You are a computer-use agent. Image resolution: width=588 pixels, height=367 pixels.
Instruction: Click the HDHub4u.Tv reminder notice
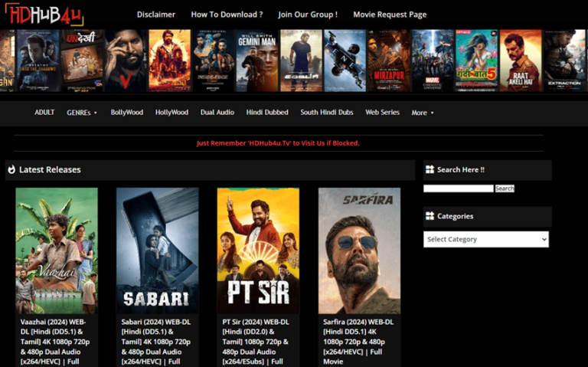[x=278, y=143]
